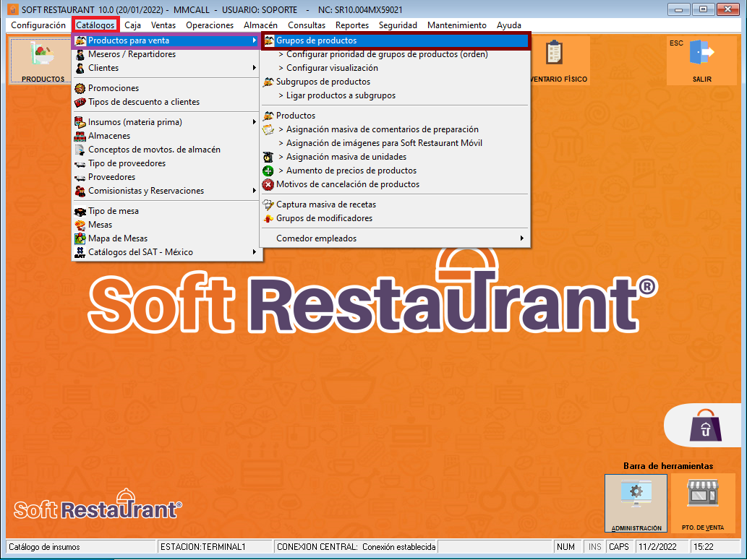Expand the Productos para venta submenu arrow
747x560 pixels.
click(x=255, y=40)
